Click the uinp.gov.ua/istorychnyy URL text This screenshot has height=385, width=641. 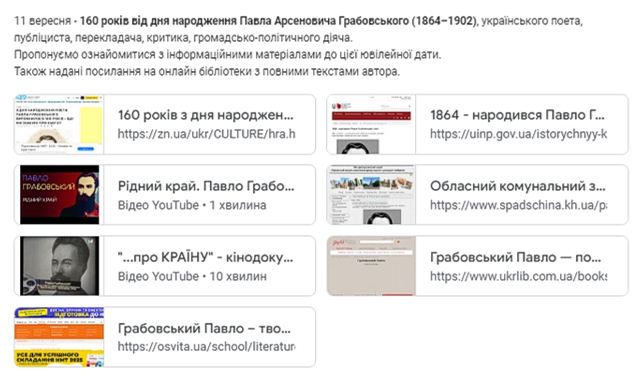[518, 134]
